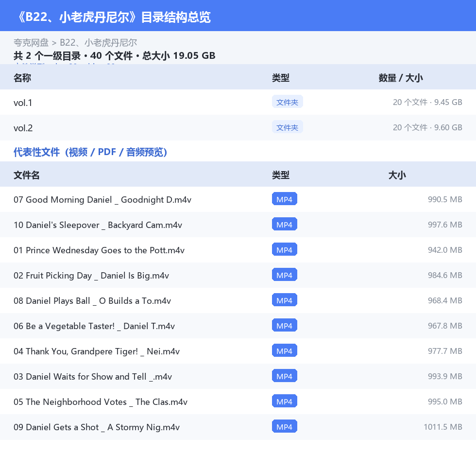
Task: Click the '文件名' column header
Action: (x=26, y=175)
